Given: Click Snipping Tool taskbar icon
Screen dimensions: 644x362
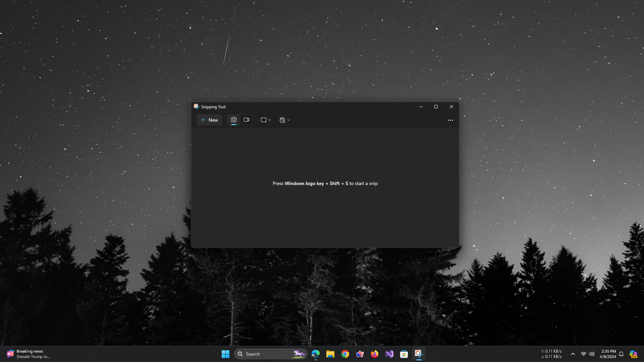Looking at the screenshot, I should click(419, 354).
